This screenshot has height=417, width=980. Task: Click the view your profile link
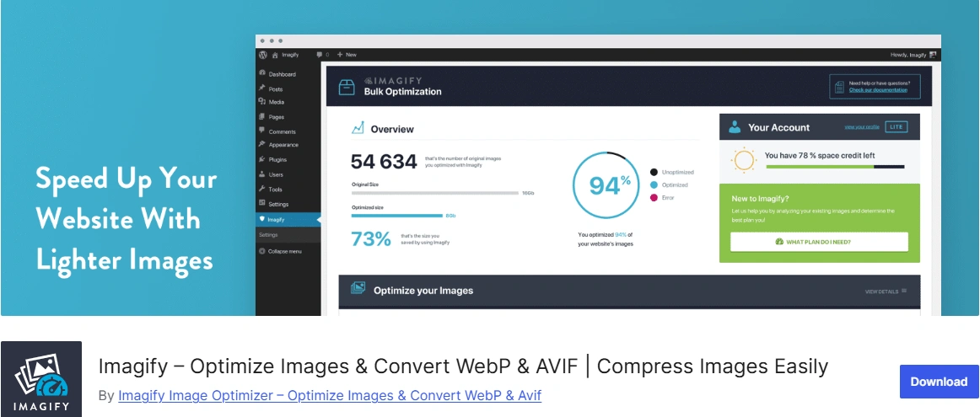coord(861,126)
